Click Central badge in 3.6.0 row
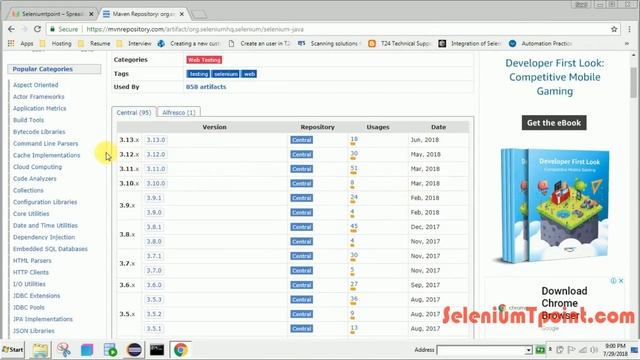 (x=302, y=285)
